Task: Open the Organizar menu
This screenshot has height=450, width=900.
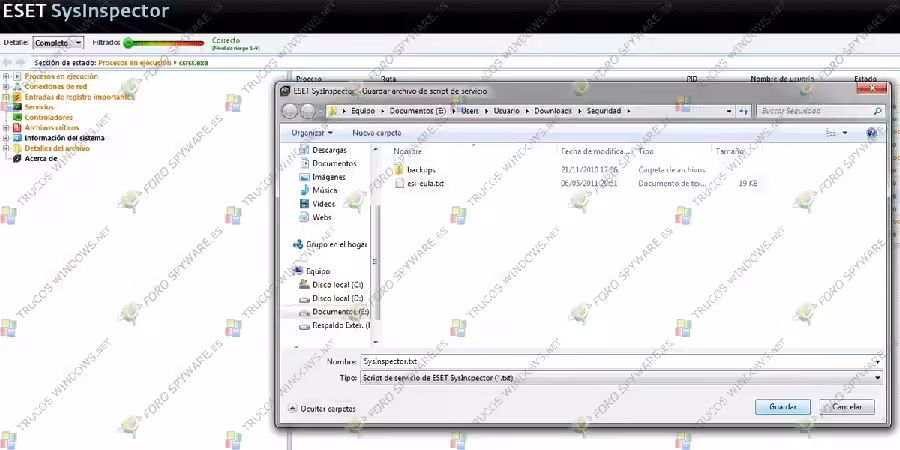Action: point(312,133)
